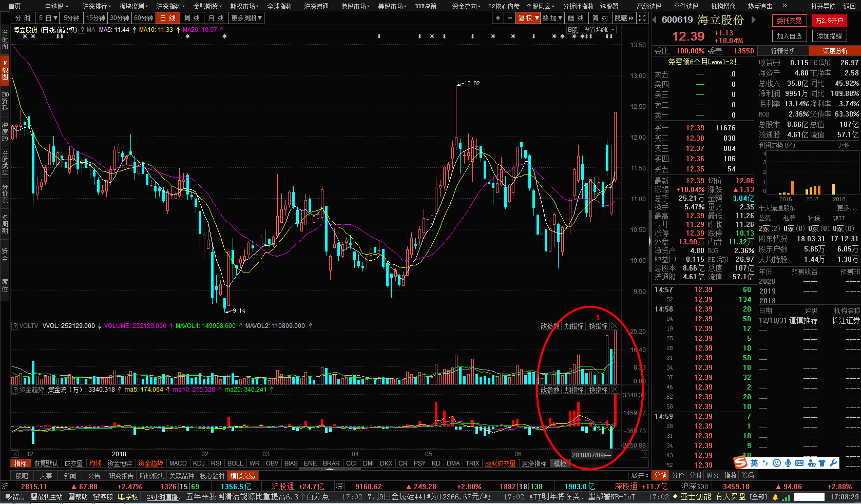Toggle fullscreen chart icon

(x=642, y=18)
